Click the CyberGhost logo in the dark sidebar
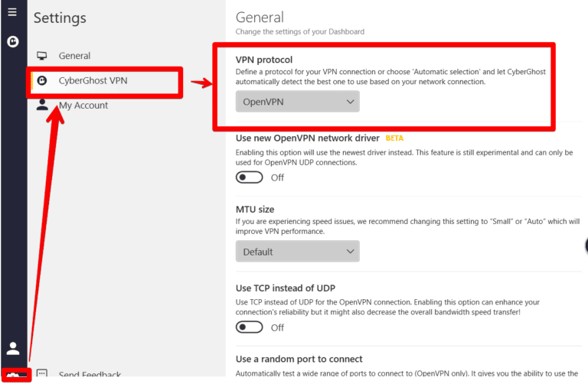Screen dimensions: 588x384 [x=13, y=41]
